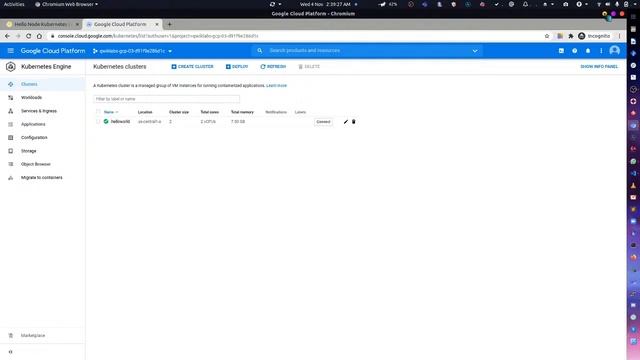Click the Kubernetes Engine hexagon logo
Viewport: 640px width, 360px height.
coord(11,67)
